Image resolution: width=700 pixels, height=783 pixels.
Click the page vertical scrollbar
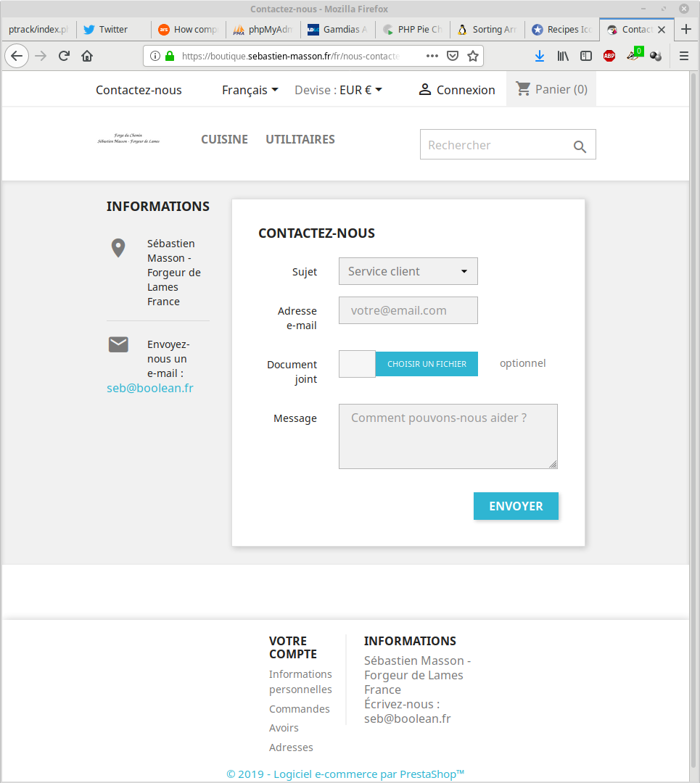click(693, 420)
